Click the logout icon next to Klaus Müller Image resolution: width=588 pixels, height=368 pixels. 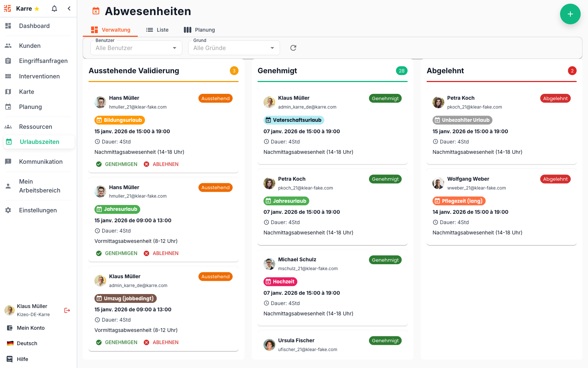[x=67, y=310]
